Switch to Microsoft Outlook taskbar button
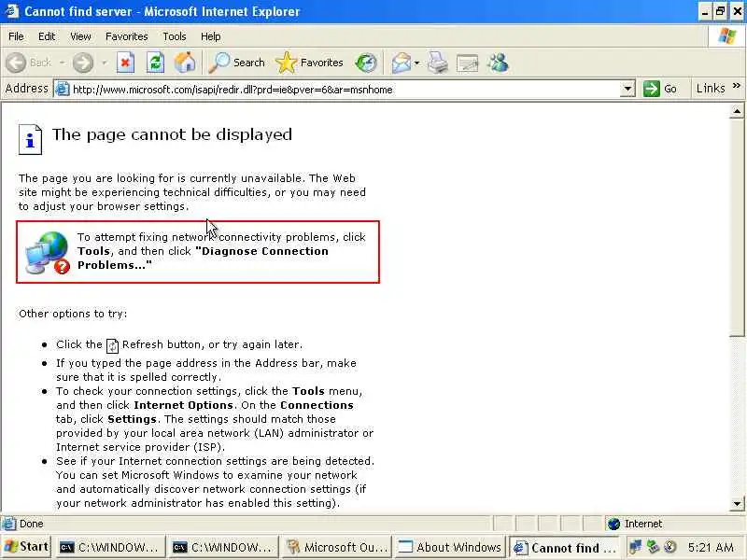The height and width of the screenshot is (560, 747). coord(337,548)
